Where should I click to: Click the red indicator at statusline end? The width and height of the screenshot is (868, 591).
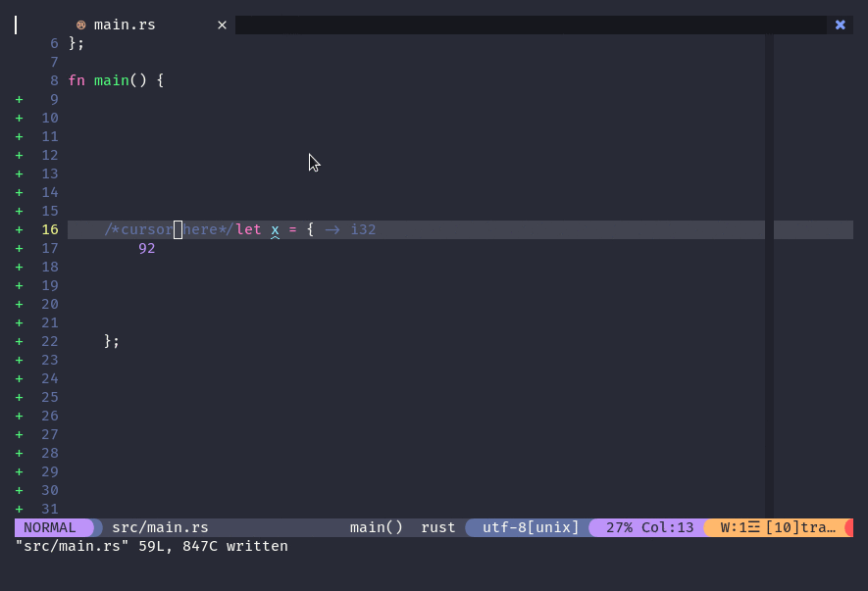point(849,527)
